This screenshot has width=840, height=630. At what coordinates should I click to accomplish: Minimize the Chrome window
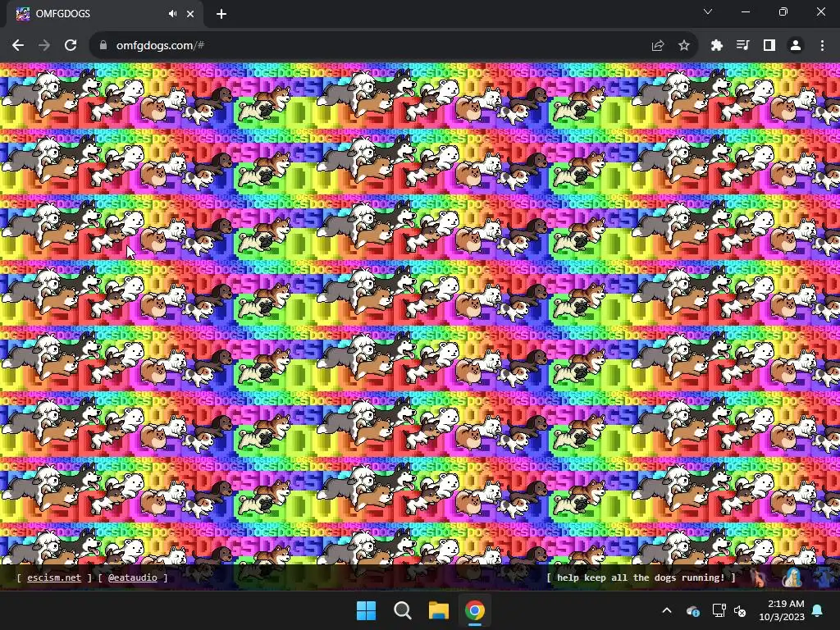pyautogui.click(x=746, y=11)
